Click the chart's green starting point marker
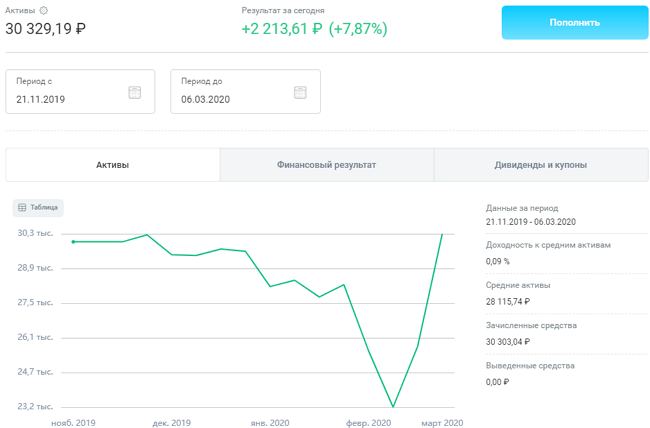The image size is (650, 428). (74, 241)
